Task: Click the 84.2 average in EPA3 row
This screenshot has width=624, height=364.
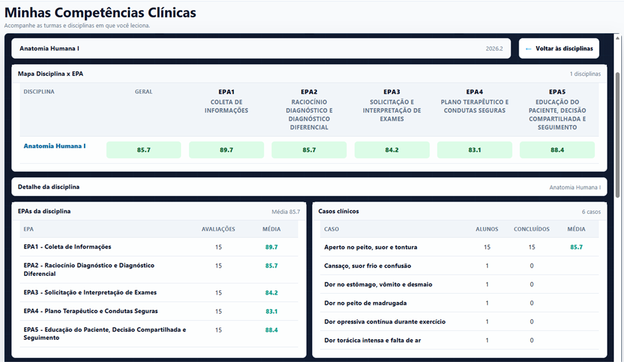Action: pos(271,293)
